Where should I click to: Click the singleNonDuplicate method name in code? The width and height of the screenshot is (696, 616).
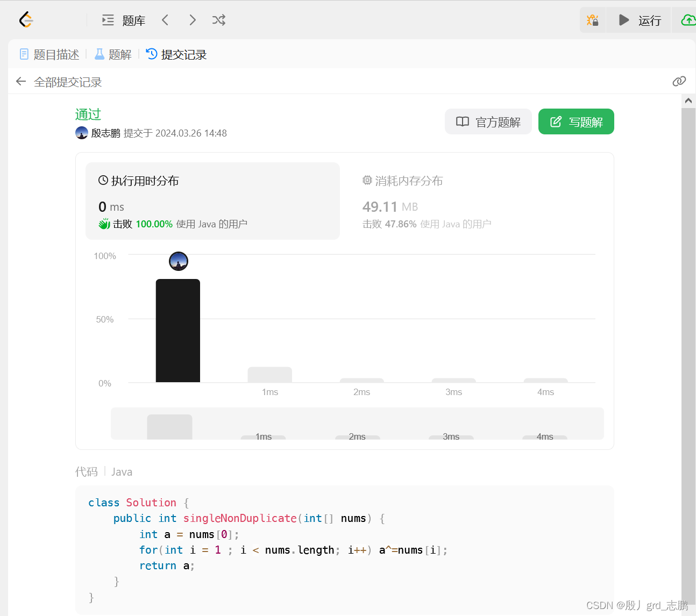point(240,518)
